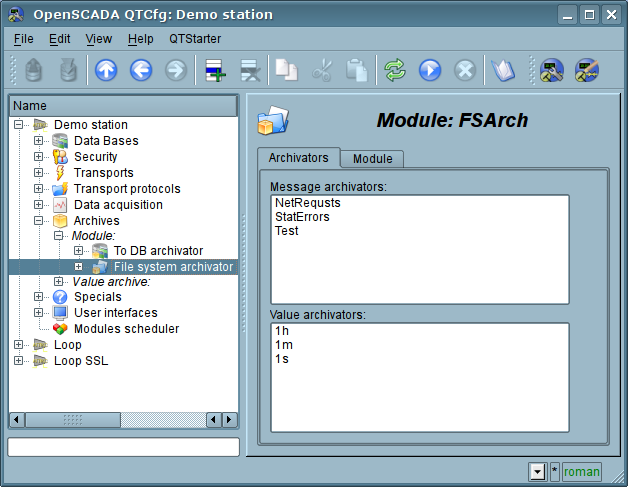This screenshot has height=487, width=628.
Task: Expand the Transport protocols node
Action: pos(38,189)
